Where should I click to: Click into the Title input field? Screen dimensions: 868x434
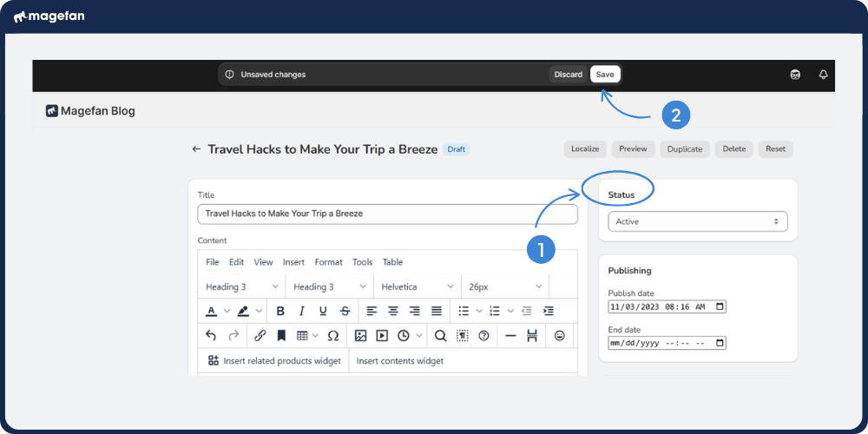click(x=387, y=214)
